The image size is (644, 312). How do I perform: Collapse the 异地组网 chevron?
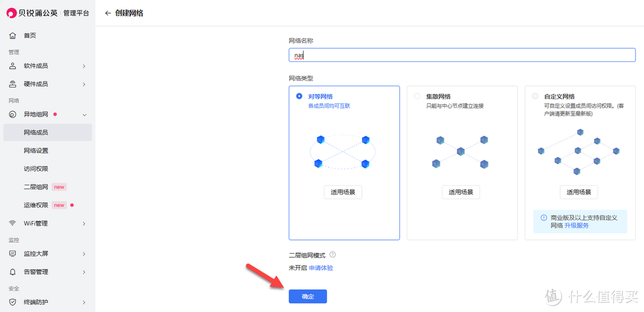[84, 115]
